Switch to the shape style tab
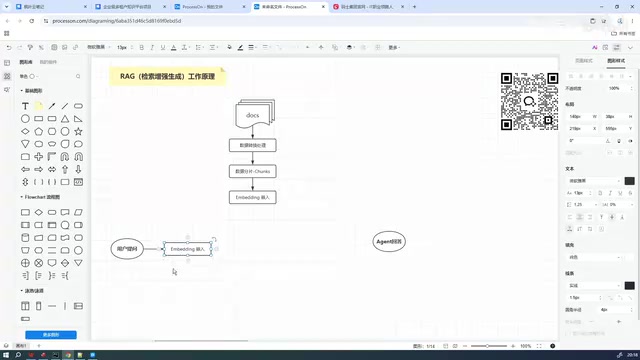The image size is (640, 360). 616,60
